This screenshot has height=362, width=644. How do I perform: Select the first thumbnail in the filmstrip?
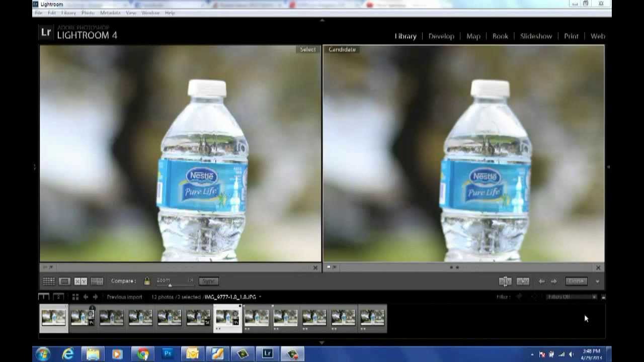point(54,318)
